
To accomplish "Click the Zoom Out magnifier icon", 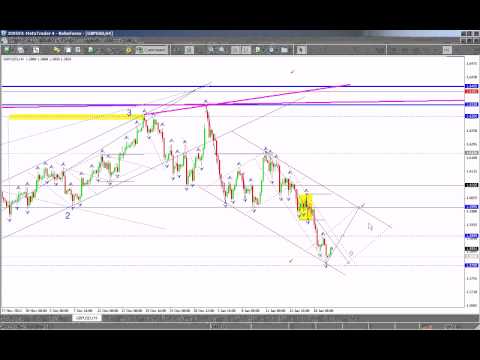I will [x=221, y=50].
